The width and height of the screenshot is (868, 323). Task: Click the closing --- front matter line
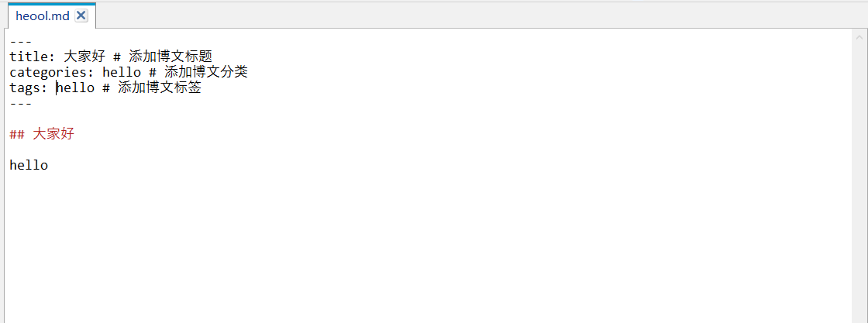(21, 104)
